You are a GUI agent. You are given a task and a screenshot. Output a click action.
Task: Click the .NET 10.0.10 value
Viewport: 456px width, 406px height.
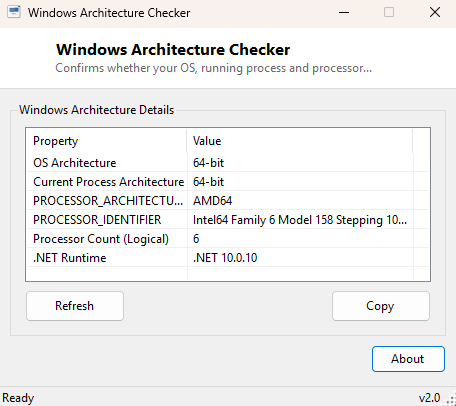[225, 258]
